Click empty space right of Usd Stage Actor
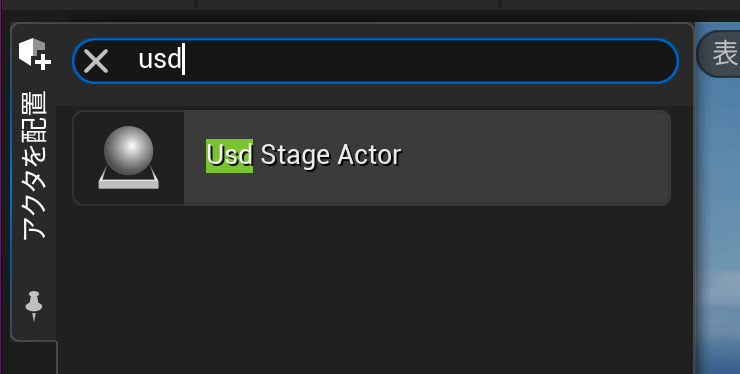740x374 pixels. (533, 158)
